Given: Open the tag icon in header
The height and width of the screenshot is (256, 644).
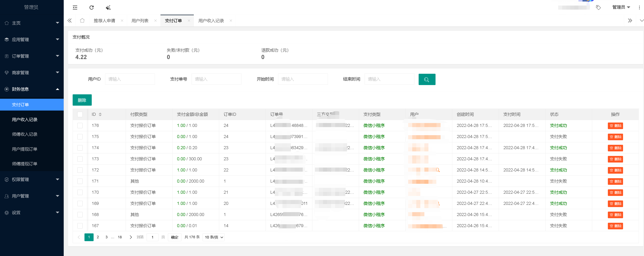Looking at the screenshot, I should (x=598, y=7).
